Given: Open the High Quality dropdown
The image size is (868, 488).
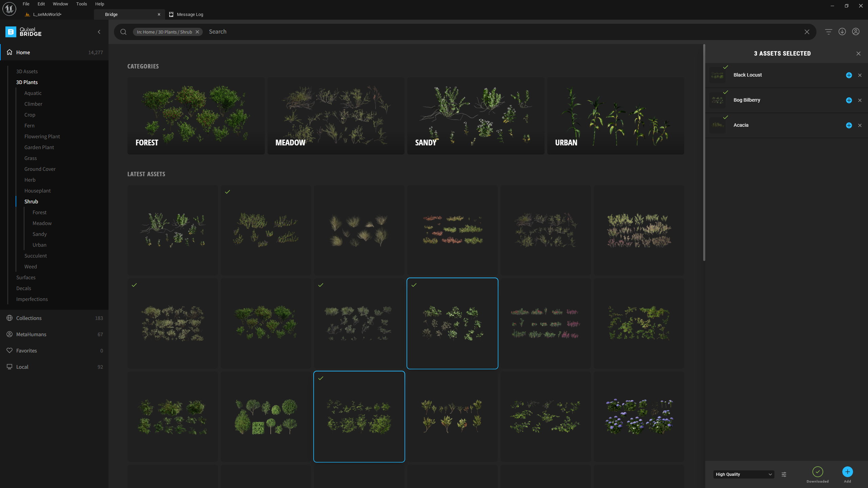Looking at the screenshot, I should click(743, 474).
